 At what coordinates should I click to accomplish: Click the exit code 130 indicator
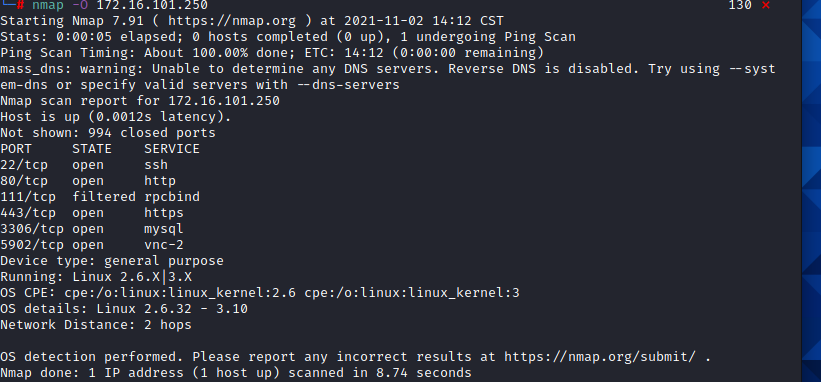740,5
